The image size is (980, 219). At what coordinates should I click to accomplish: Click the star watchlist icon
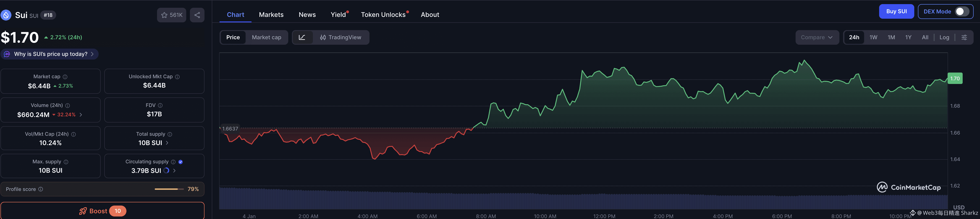[x=164, y=15]
